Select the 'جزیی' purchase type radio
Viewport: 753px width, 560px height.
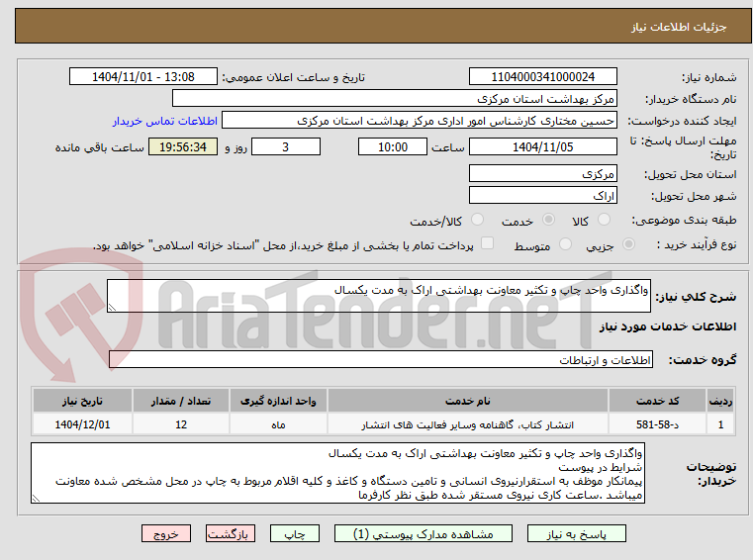(x=628, y=244)
